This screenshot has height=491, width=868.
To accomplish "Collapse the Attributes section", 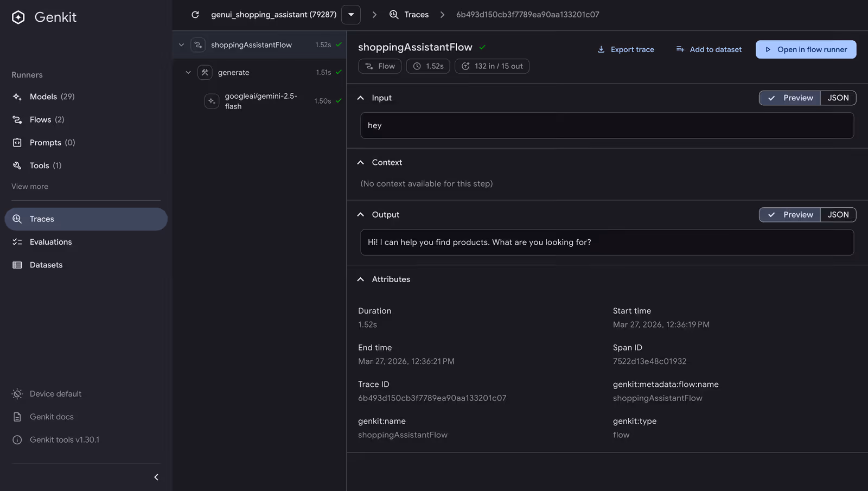I will (x=361, y=279).
